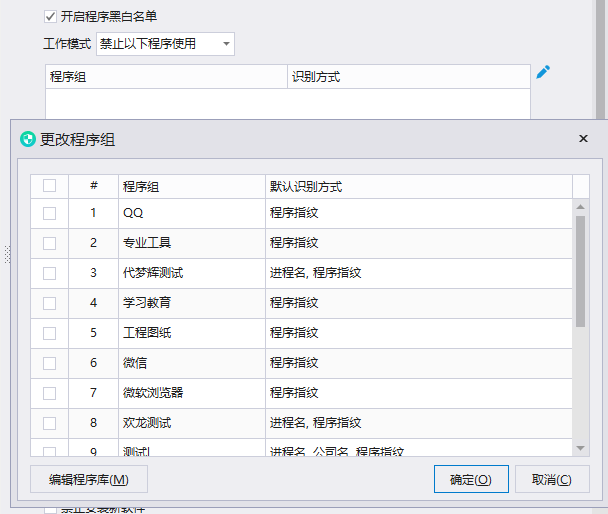Tick the select-all header checkbox

(x=49, y=185)
